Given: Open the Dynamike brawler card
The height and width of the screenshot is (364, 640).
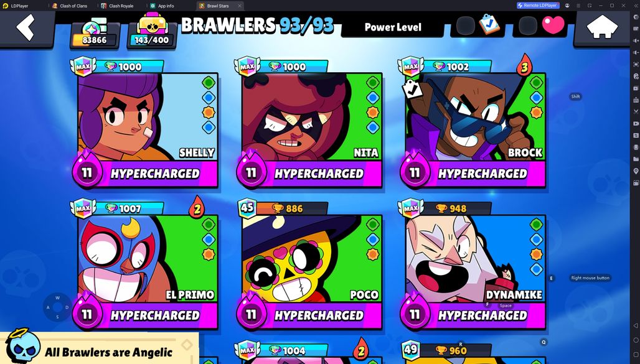Looking at the screenshot, I should [x=474, y=264].
